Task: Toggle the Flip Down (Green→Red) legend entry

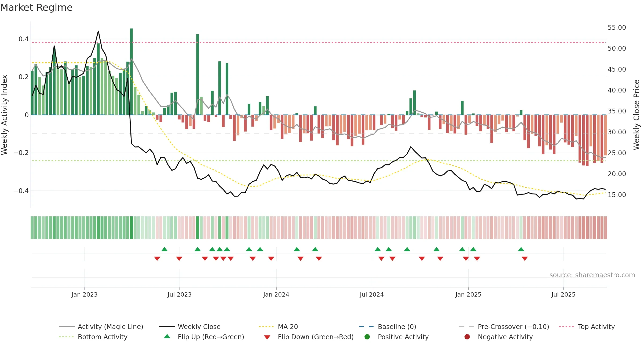Action: pos(309,337)
